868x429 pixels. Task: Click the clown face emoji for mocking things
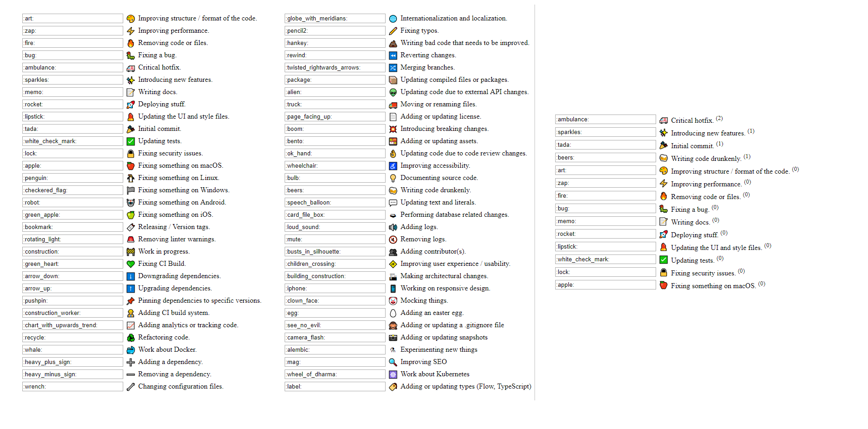coord(393,301)
